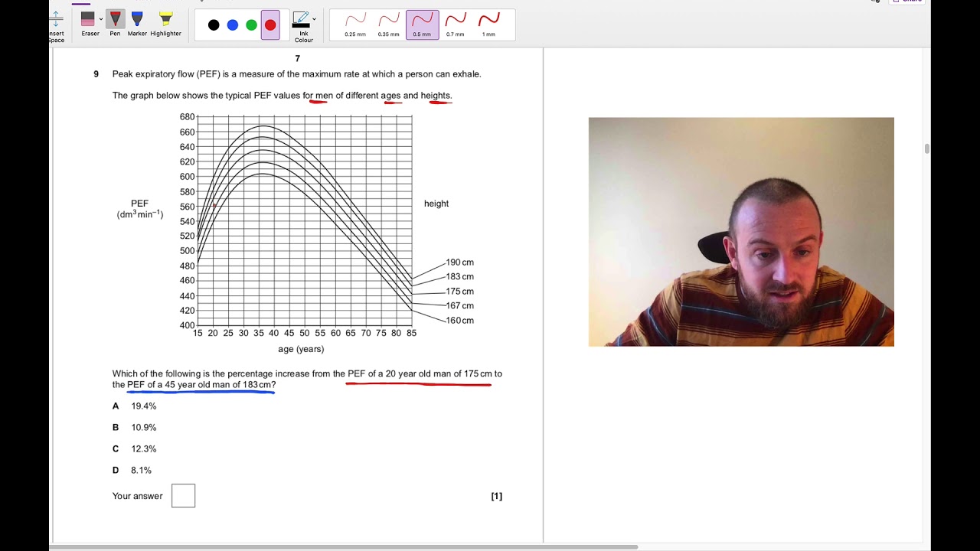Choose the red ink colour
Screen dimensions: 980x551
[270, 25]
